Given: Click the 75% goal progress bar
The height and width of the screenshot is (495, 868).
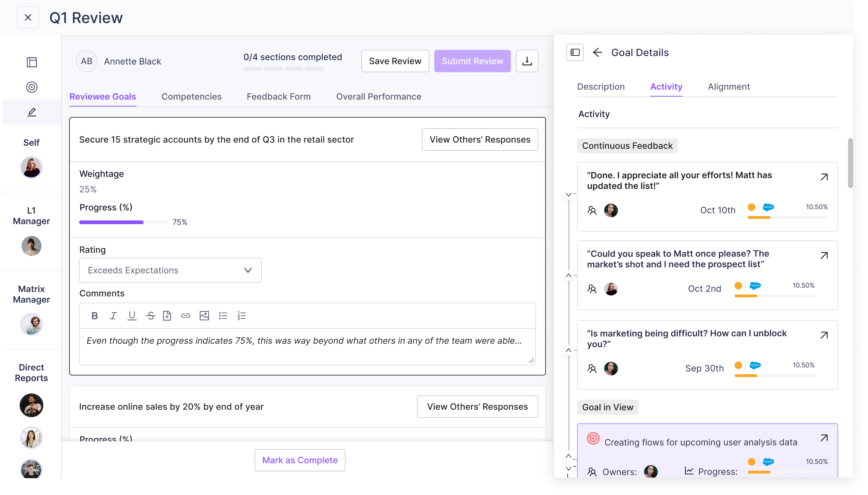Looking at the screenshot, I should [x=123, y=222].
